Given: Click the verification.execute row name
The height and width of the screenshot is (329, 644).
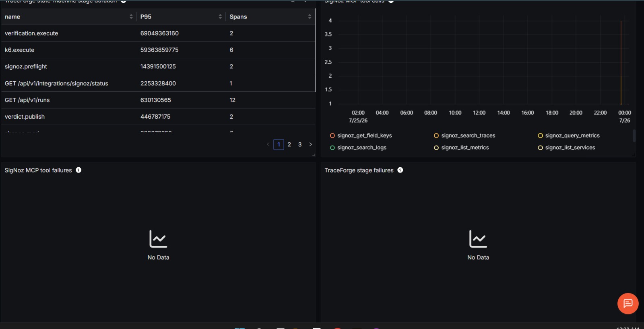Looking at the screenshot, I should click(31, 33).
